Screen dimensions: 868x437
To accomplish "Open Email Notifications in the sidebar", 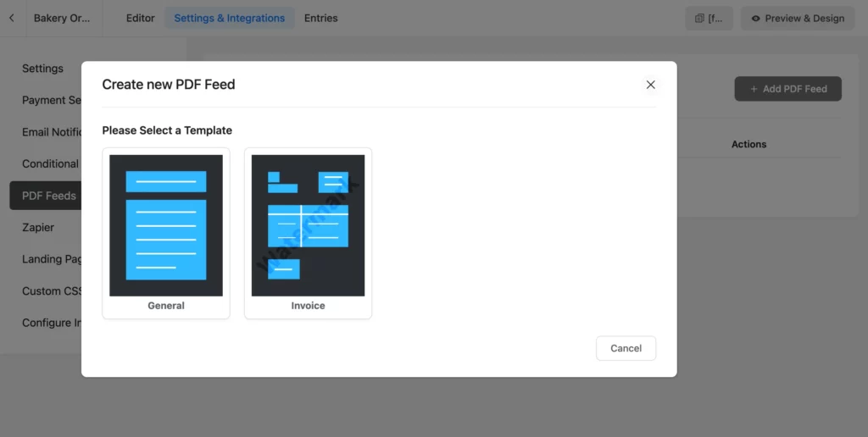I will point(52,132).
